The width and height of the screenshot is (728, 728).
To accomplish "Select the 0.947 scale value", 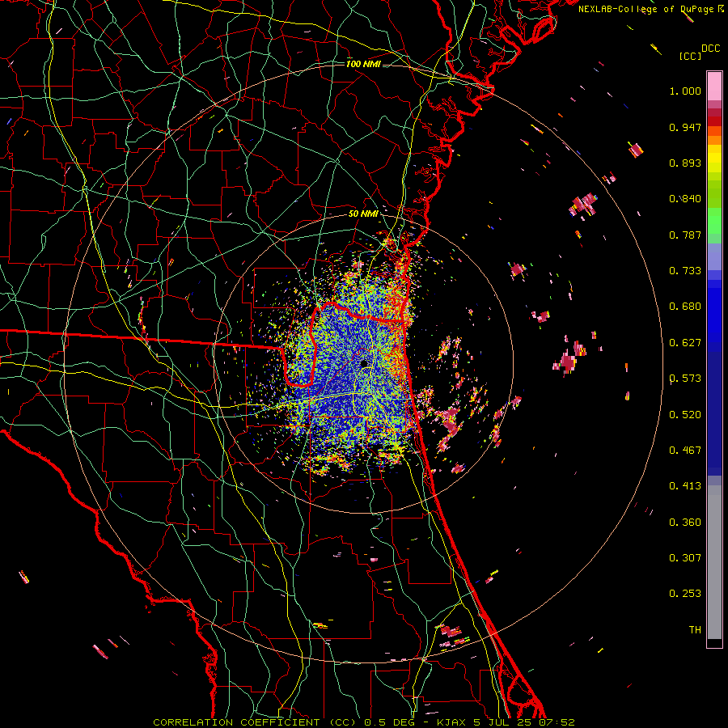I will [x=685, y=127].
